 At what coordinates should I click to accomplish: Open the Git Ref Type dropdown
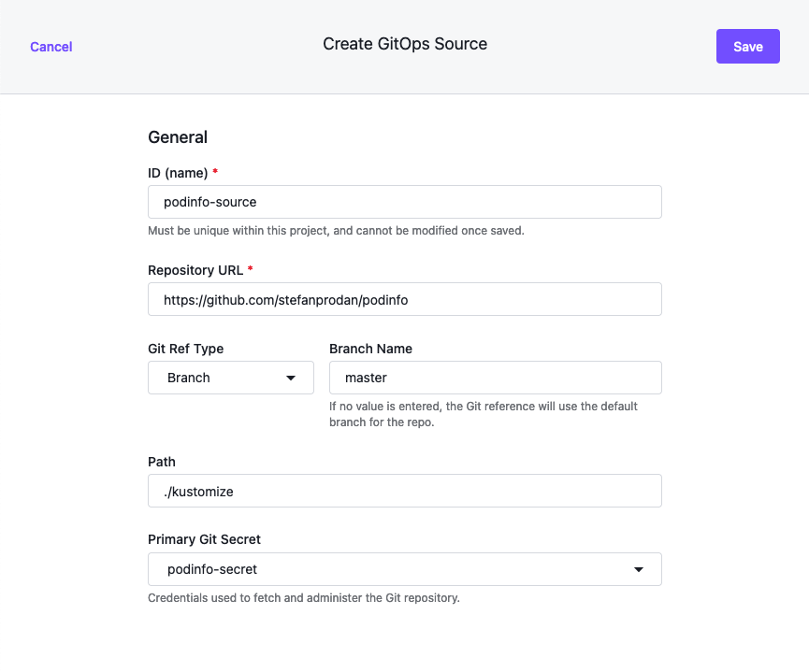pos(230,378)
